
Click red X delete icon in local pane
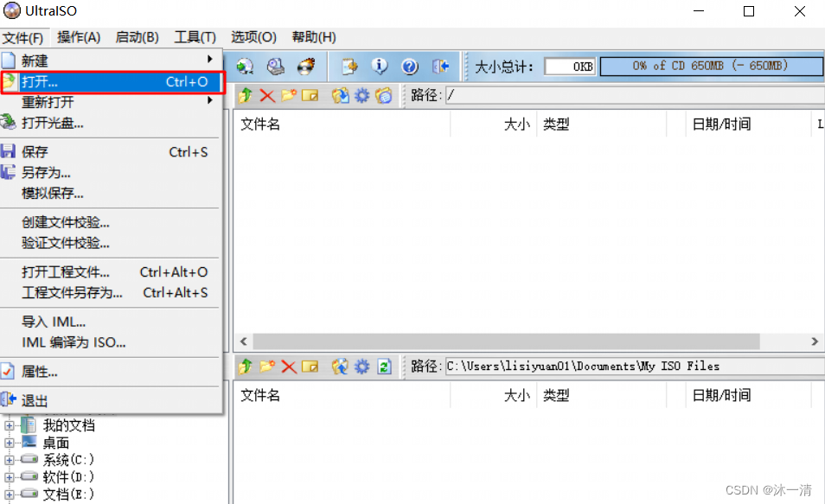tap(288, 367)
